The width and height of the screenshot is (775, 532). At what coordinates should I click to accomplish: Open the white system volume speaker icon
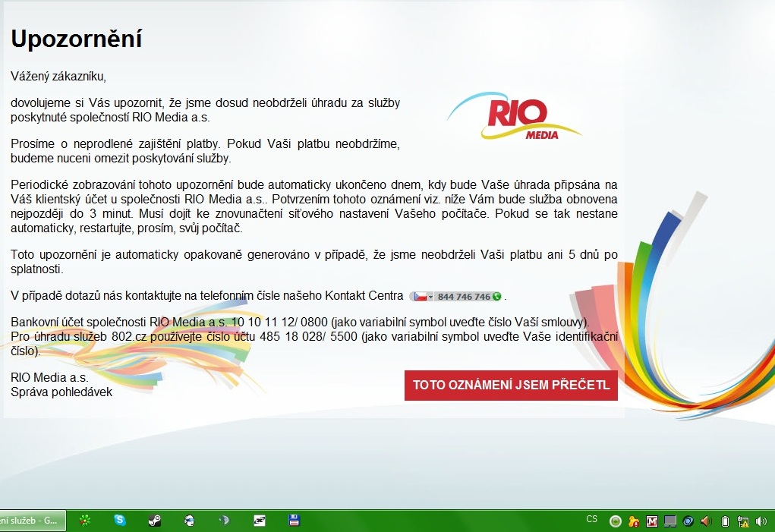tap(761, 521)
